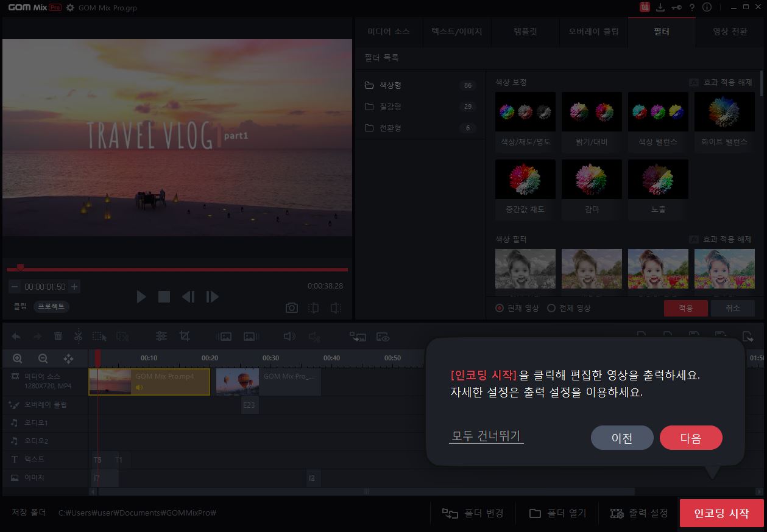This screenshot has width=767, height=532.
Task: Click 이전 in the tutorial popup
Action: point(622,438)
